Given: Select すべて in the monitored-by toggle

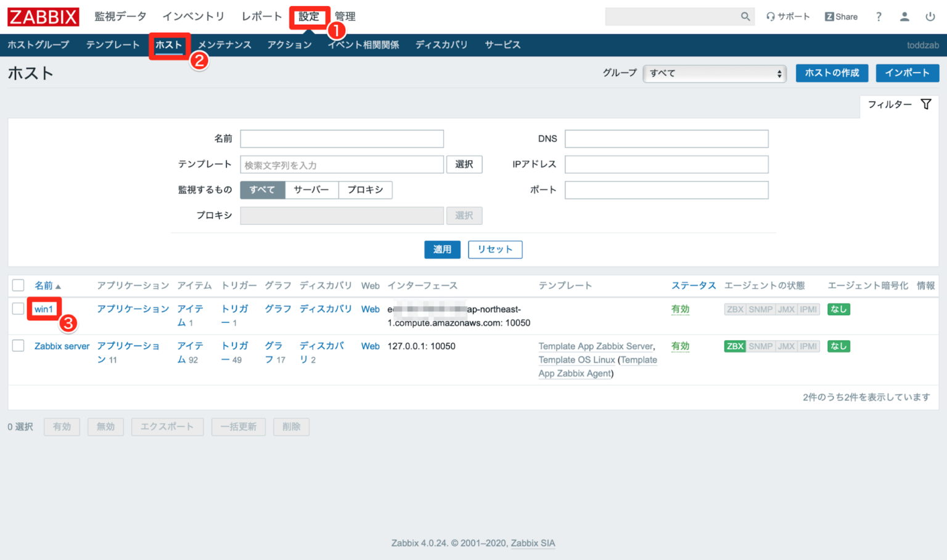Looking at the screenshot, I should 263,190.
